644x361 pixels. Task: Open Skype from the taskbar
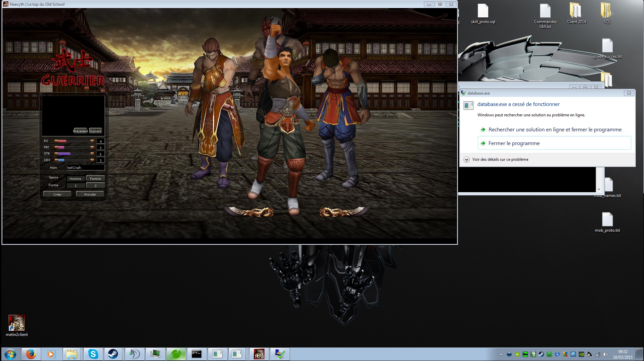point(93,354)
